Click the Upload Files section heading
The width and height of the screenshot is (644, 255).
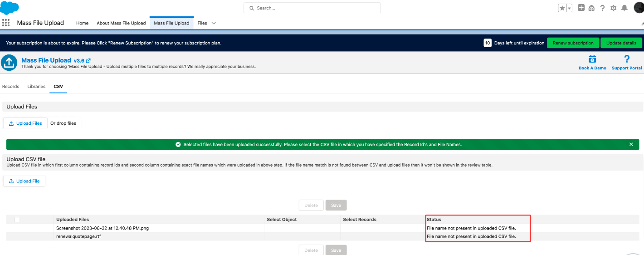click(22, 107)
